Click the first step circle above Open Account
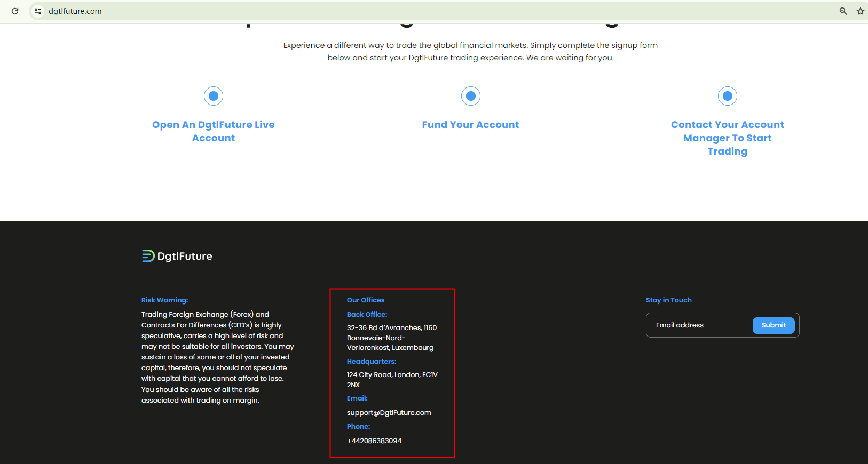 [214, 96]
